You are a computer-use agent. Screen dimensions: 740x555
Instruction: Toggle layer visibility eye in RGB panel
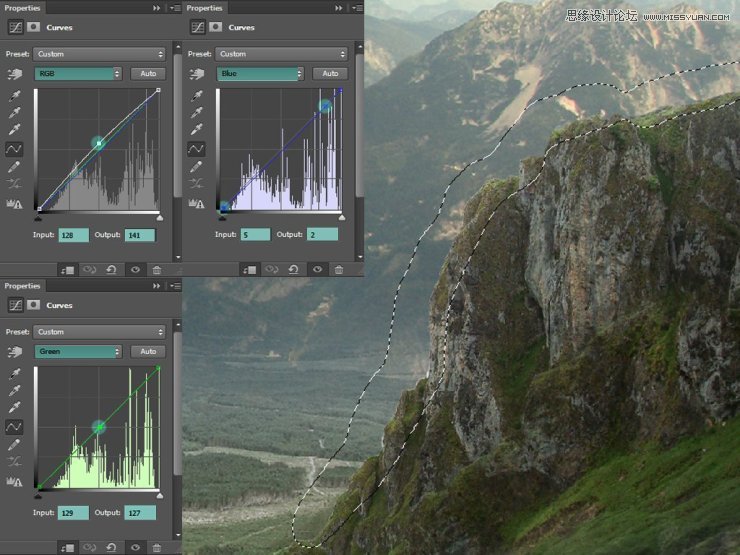click(135, 270)
